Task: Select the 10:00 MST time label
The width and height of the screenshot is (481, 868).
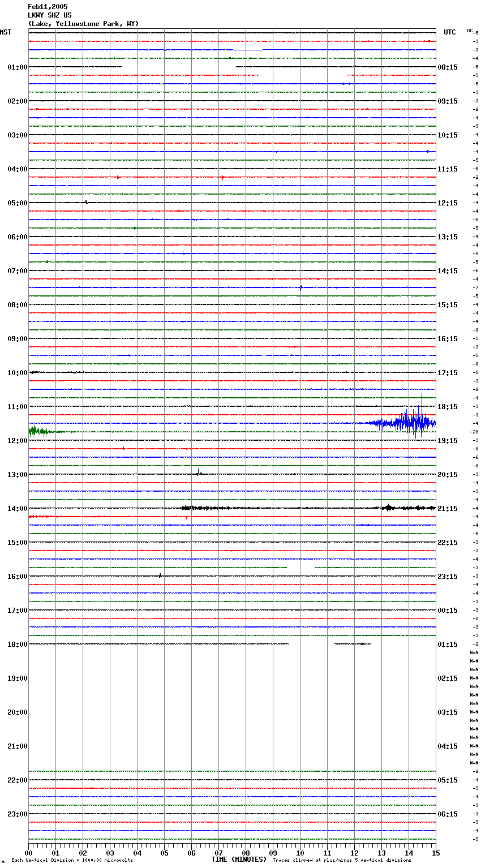Action: point(18,373)
